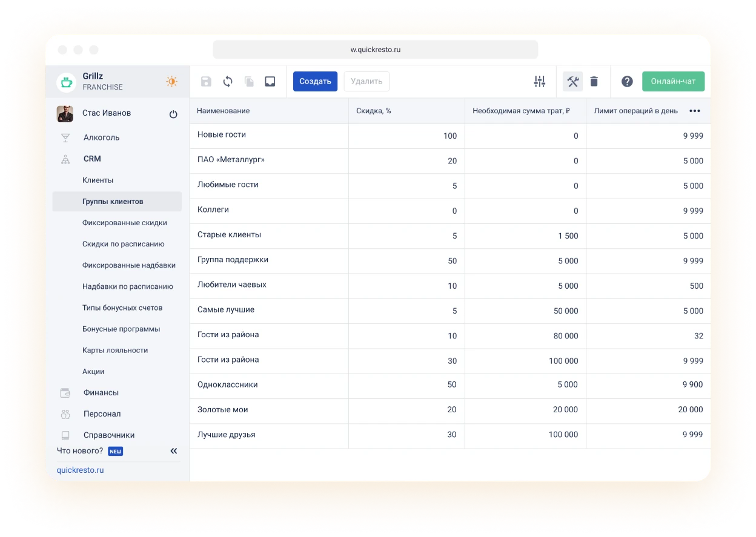This screenshot has height=537, width=756.
Task: Open help via the question mark icon
Action: (x=627, y=81)
